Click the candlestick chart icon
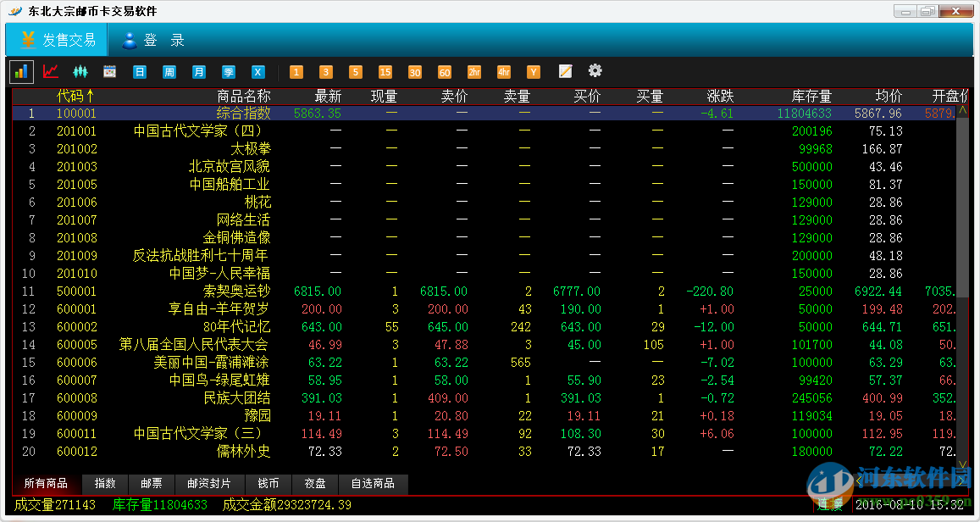 (x=79, y=72)
